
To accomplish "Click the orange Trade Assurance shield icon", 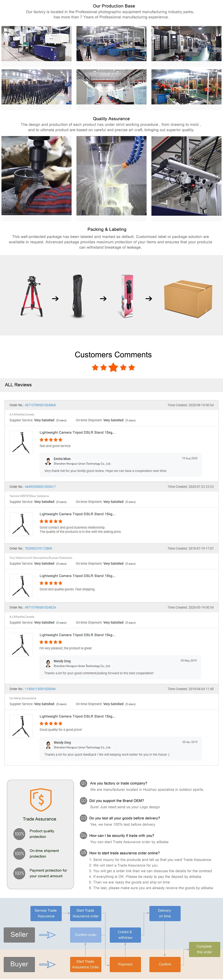I will pos(41,800).
